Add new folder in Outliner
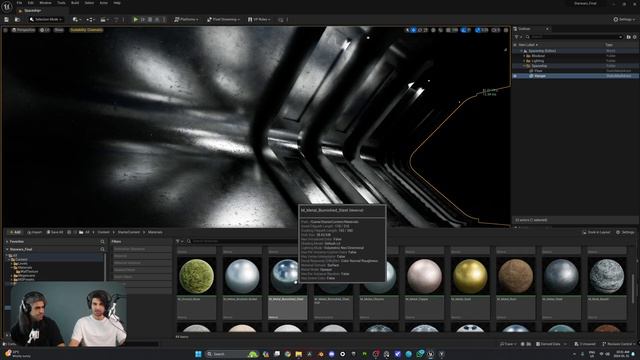Image resolution: width=640 pixels, height=360 pixels. (629, 37)
